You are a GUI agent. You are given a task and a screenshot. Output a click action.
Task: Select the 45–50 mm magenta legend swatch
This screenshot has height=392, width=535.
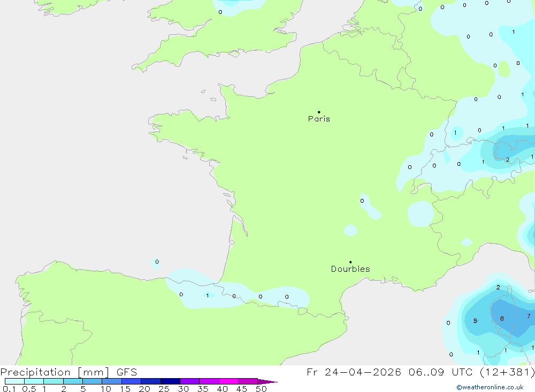pos(248,381)
